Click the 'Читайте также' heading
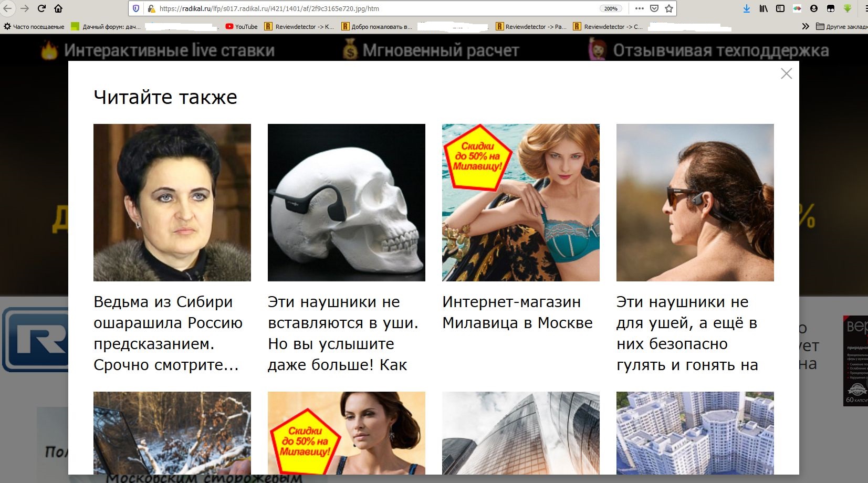 pyautogui.click(x=165, y=97)
